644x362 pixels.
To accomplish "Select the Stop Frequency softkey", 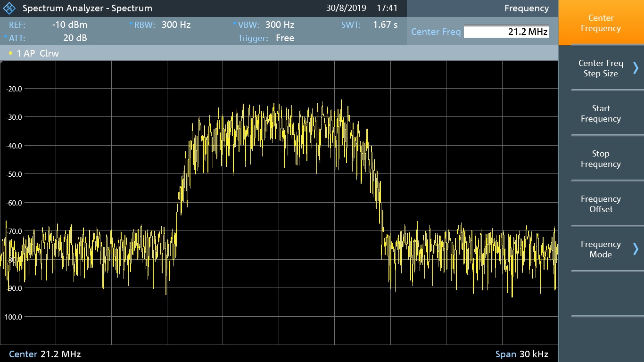I will (x=601, y=159).
